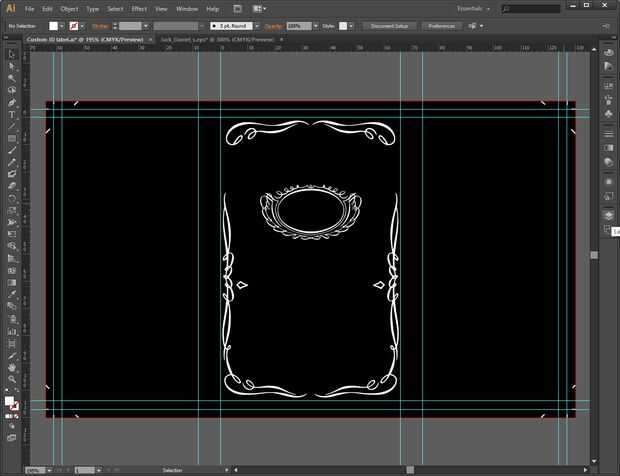
Task: Select the Magic Wand tool
Action: [12, 78]
